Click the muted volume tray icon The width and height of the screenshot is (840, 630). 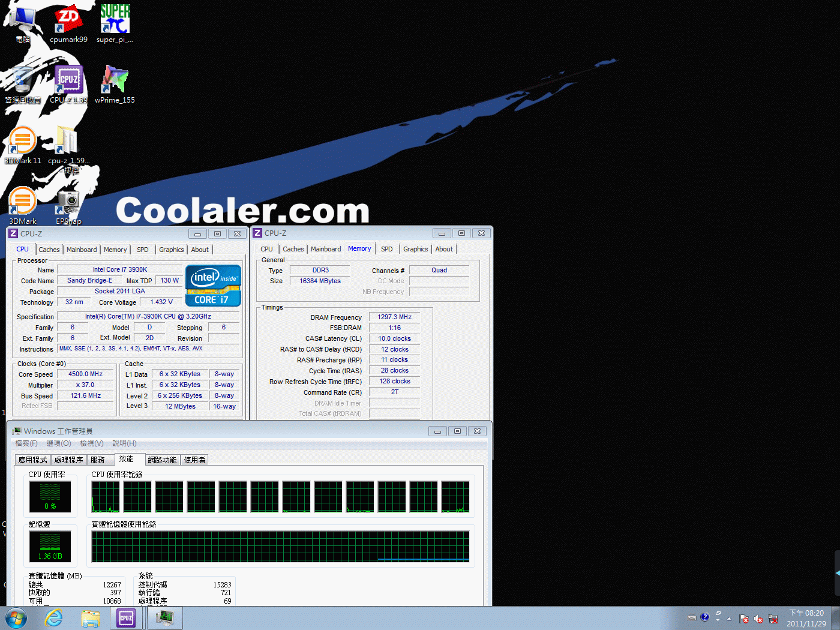click(758, 618)
